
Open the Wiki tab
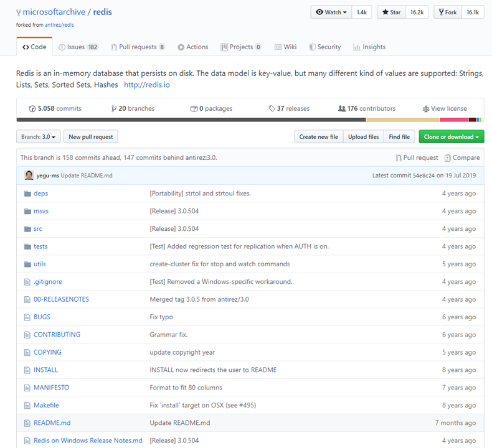point(285,47)
